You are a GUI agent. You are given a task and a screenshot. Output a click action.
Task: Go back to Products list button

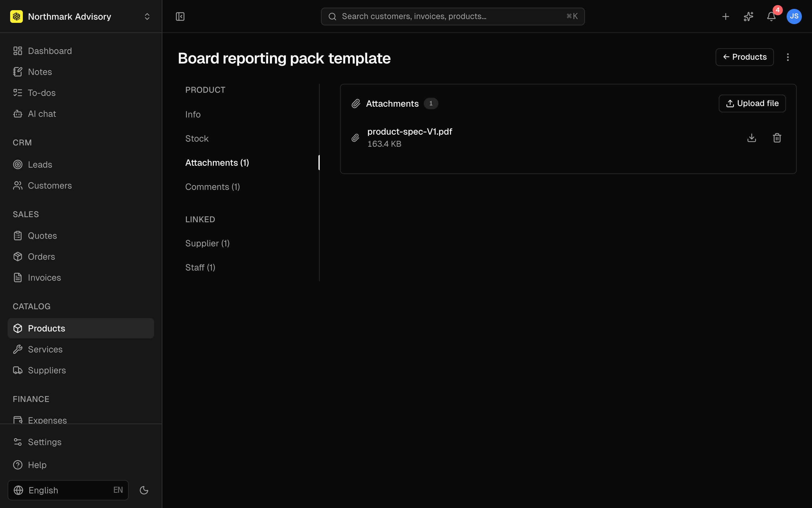[x=744, y=57]
